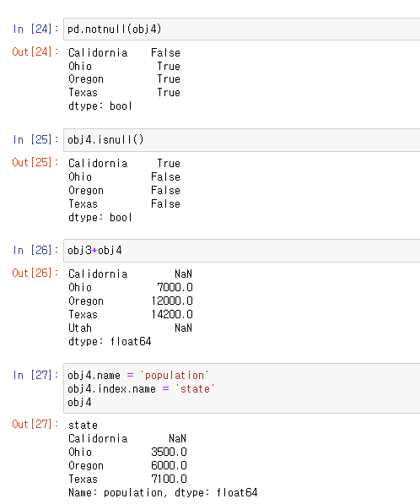Click the Texas row in Out[24]
This screenshot has height=504, width=420.
tap(124, 93)
